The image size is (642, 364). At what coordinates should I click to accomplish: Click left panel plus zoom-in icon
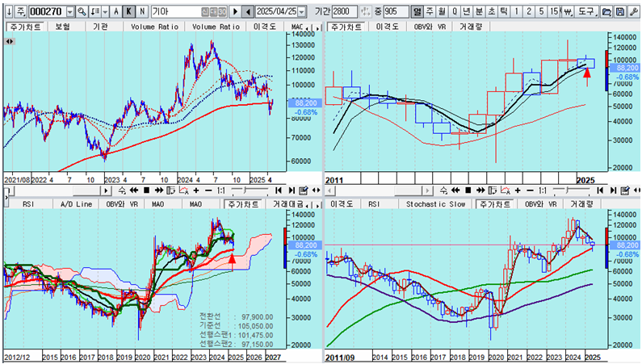[x=196, y=190]
